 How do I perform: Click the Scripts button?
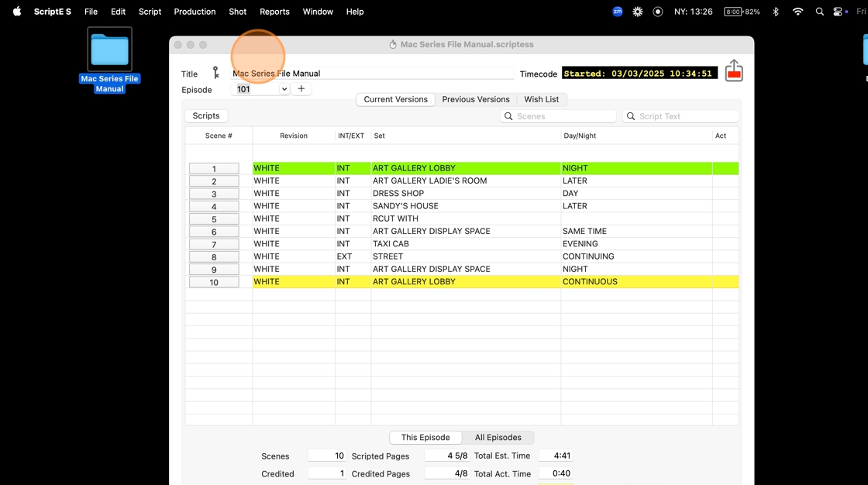(x=206, y=115)
